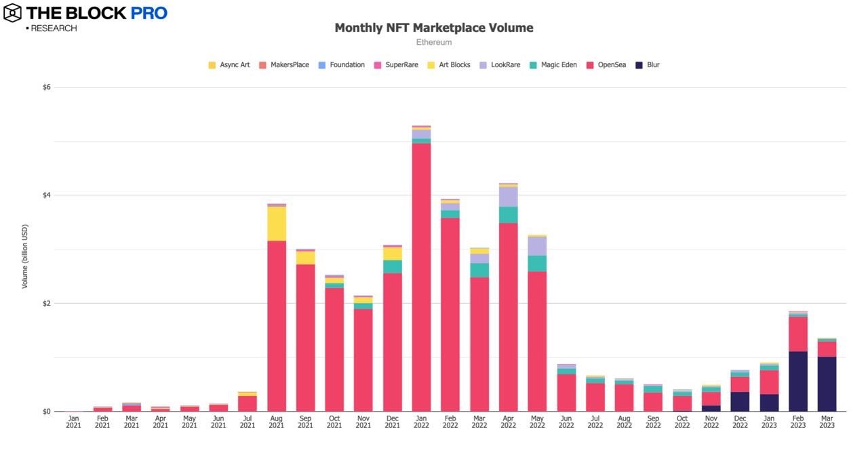Screen dimensions: 868x451
Task: Click The Block Pro cube logo icon
Action: tap(13, 13)
